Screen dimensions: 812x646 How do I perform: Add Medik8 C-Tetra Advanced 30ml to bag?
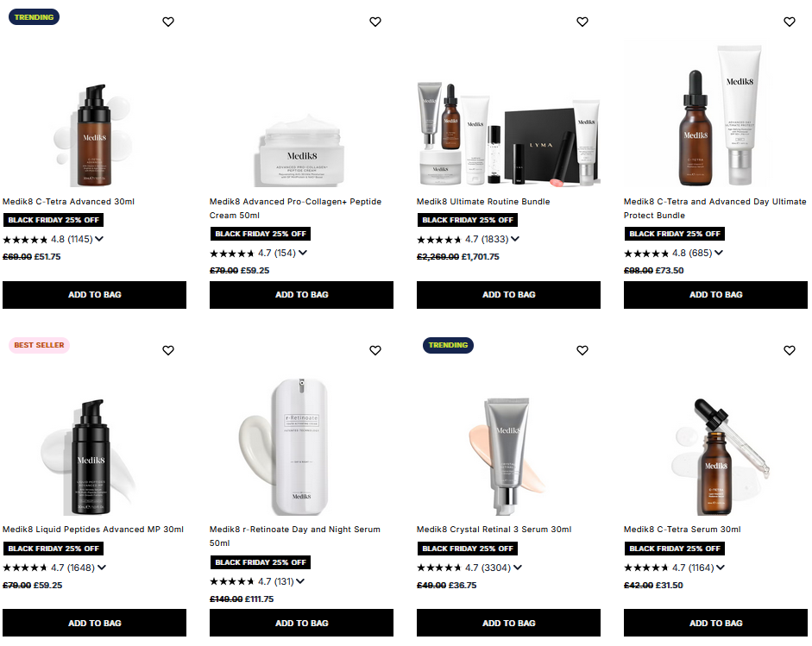[x=94, y=295]
